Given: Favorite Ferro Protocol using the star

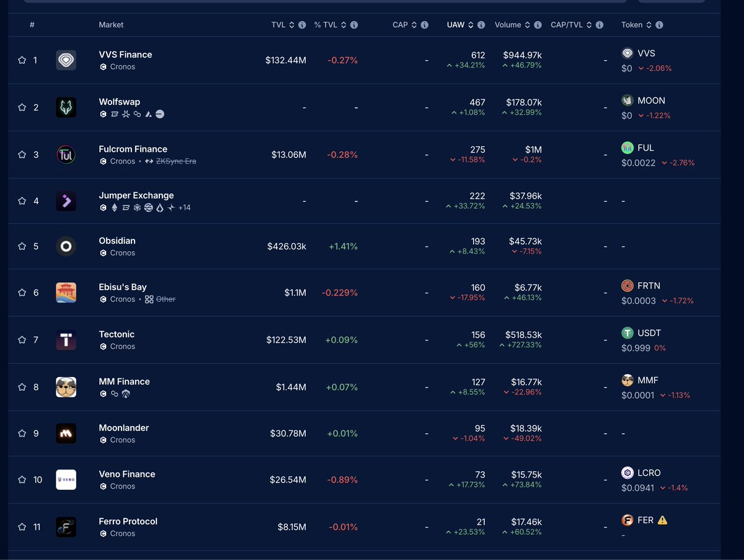Looking at the screenshot, I should (x=22, y=527).
